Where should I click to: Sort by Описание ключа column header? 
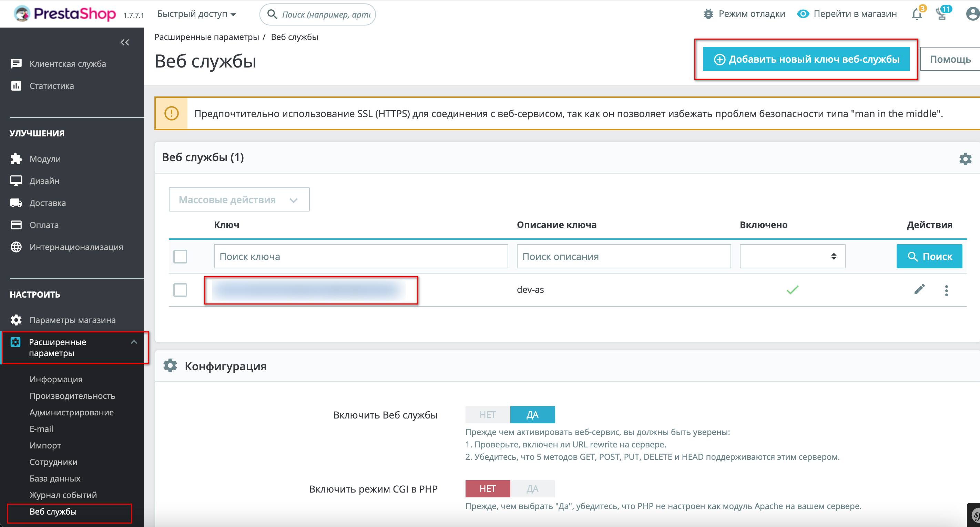point(556,225)
